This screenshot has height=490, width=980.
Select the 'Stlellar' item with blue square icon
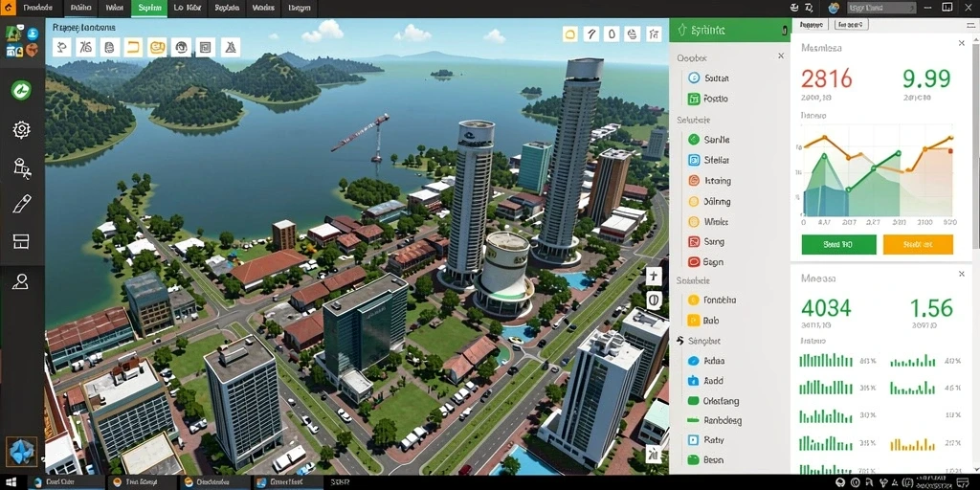pos(708,160)
